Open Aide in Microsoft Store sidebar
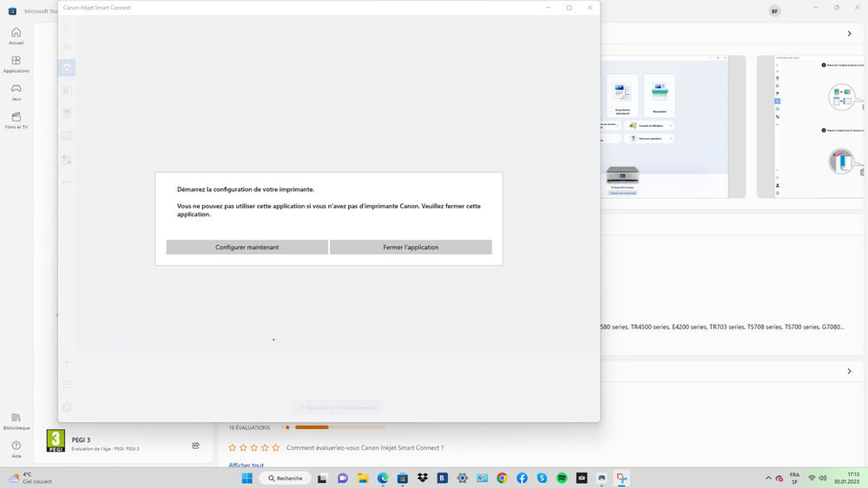This screenshot has height=488, width=868. (x=16, y=449)
